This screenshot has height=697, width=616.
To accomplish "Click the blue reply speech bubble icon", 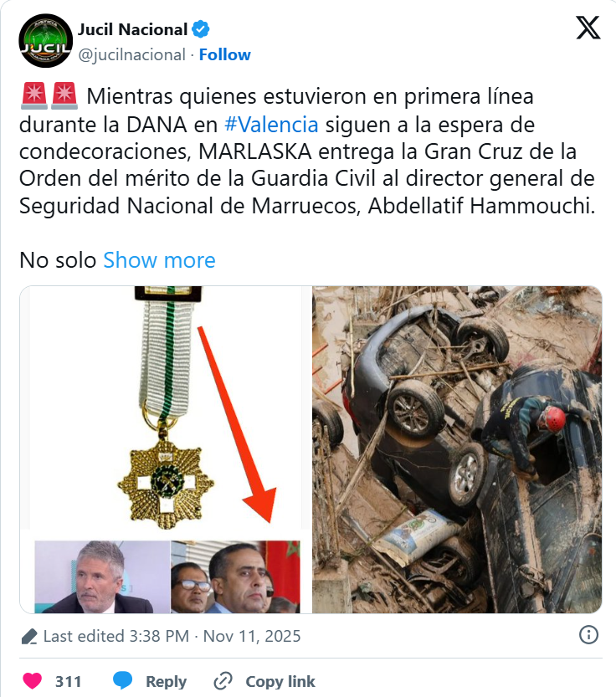I will pyautogui.click(x=122, y=681).
